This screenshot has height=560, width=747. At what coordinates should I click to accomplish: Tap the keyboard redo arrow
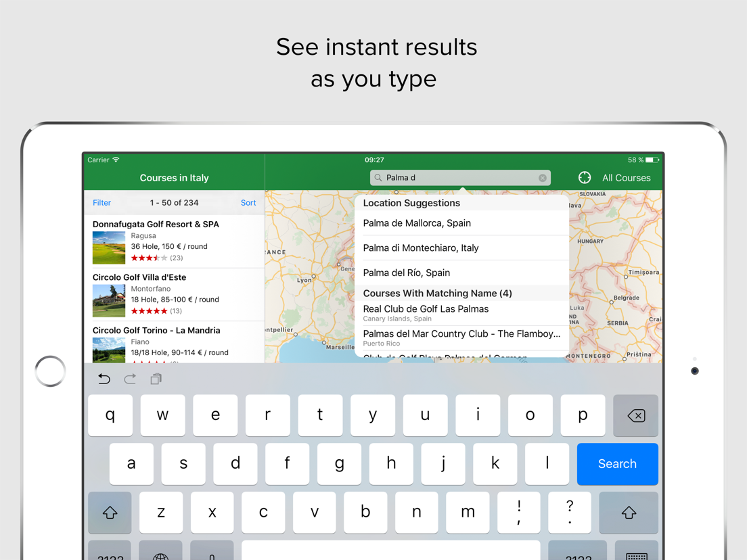(130, 379)
